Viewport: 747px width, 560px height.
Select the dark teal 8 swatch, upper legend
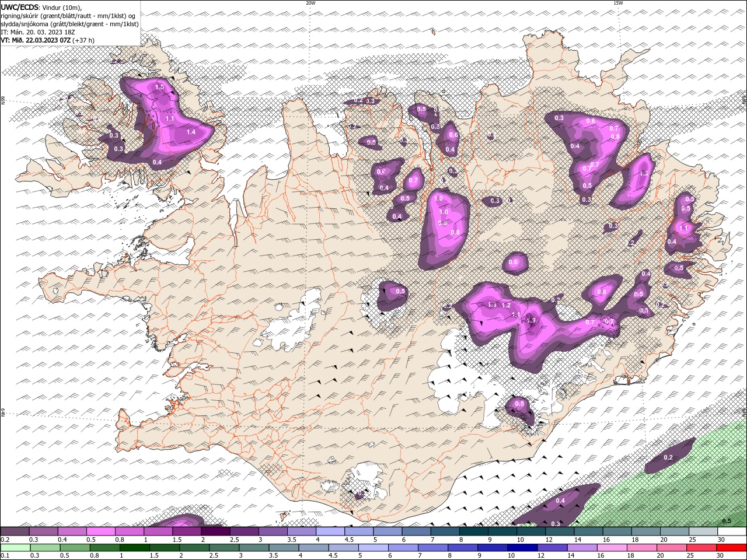tap(473, 531)
